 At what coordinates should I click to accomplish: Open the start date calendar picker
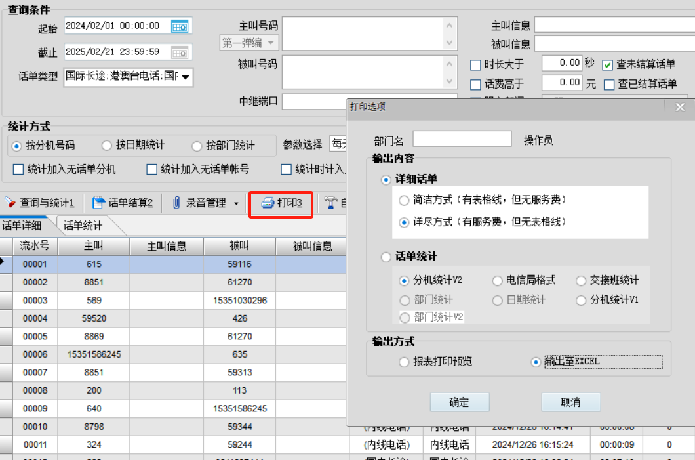coord(180,27)
